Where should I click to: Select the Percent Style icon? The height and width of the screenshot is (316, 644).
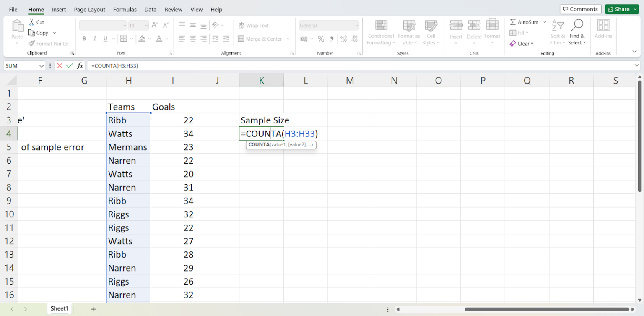(x=321, y=38)
